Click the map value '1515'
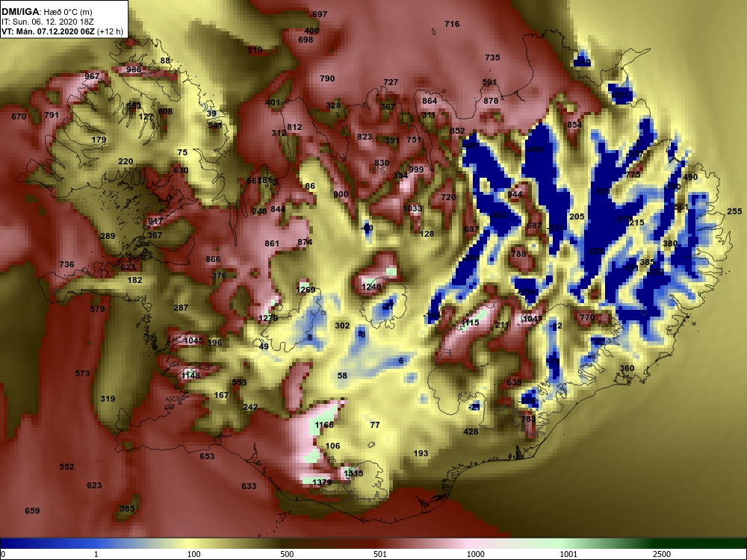 (353, 473)
